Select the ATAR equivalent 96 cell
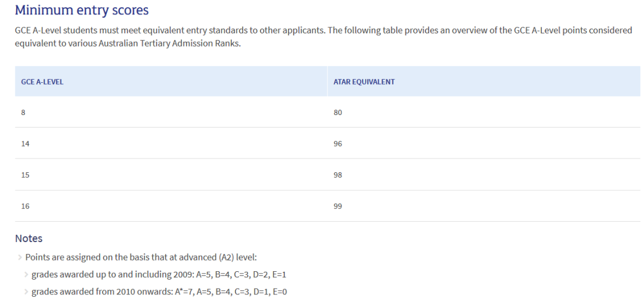Screen dimensions: 644x304 tap(338, 144)
